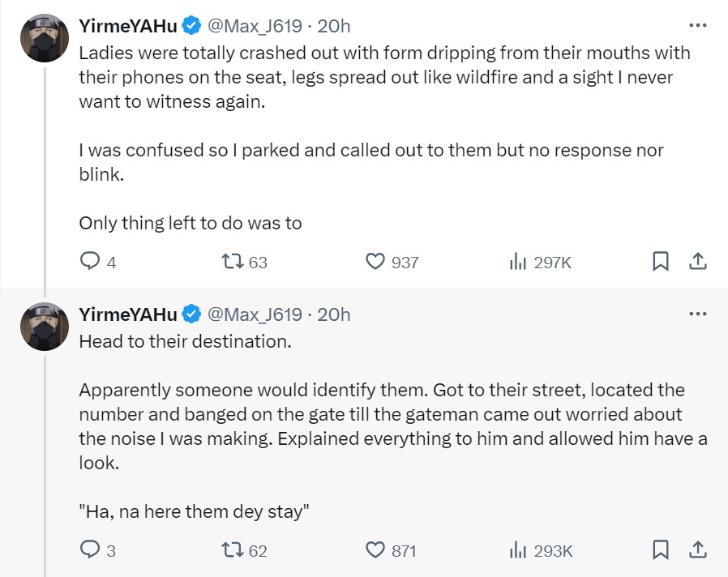Bookmark the first tweet about crashed ladies
This screenshot has width=728, height=577.
coord(661,261)
